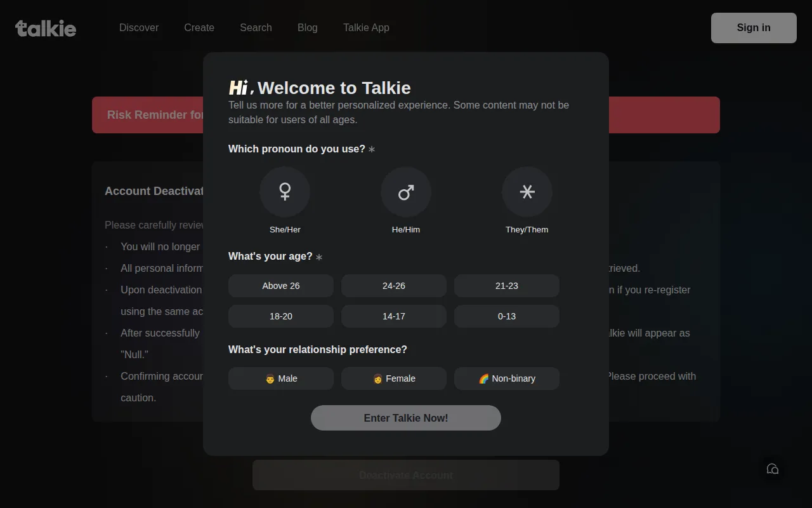Click the Sign in button
Viewport: 812px width, 508px height.
[754, 28]
